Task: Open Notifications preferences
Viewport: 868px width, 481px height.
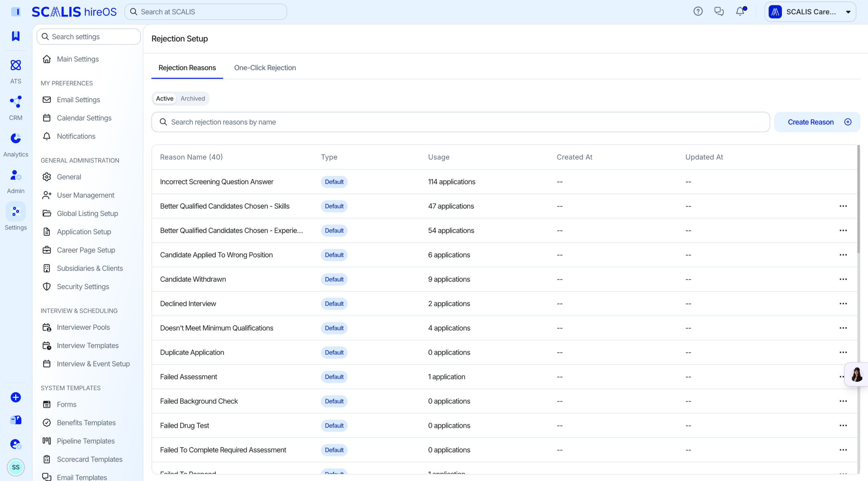Action: click(76, 136)
